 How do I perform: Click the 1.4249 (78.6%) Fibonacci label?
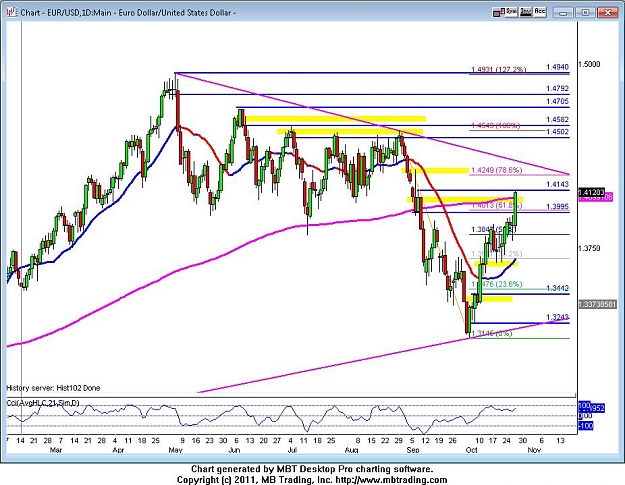tap(497, 170)
